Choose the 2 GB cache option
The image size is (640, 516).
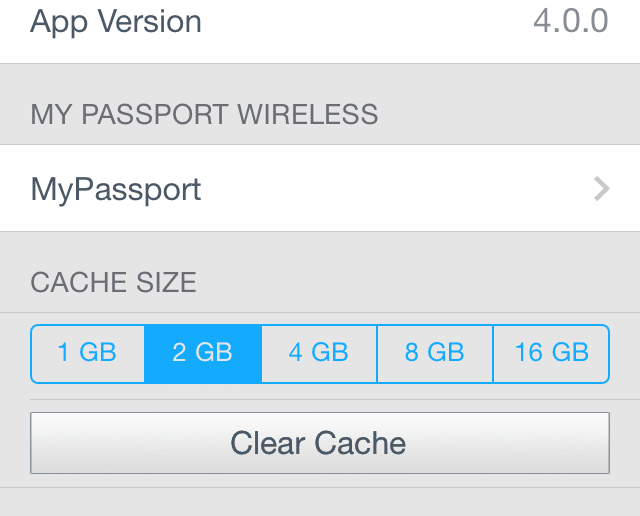pyautogui.click(x=203, y=354)
